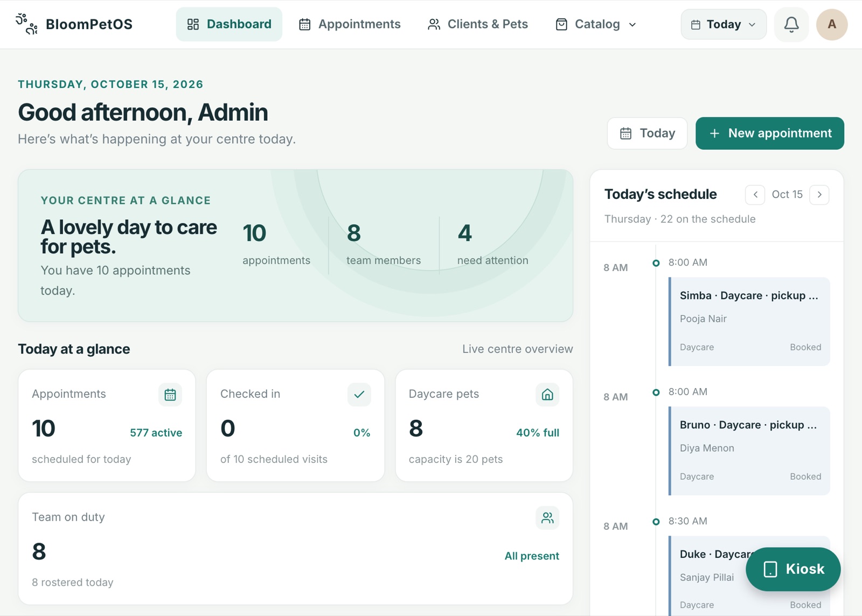862x616 pixels.
Task: Click the house icon on Daycare pets card
Action: pyautogui.click(x=547, y=394)
